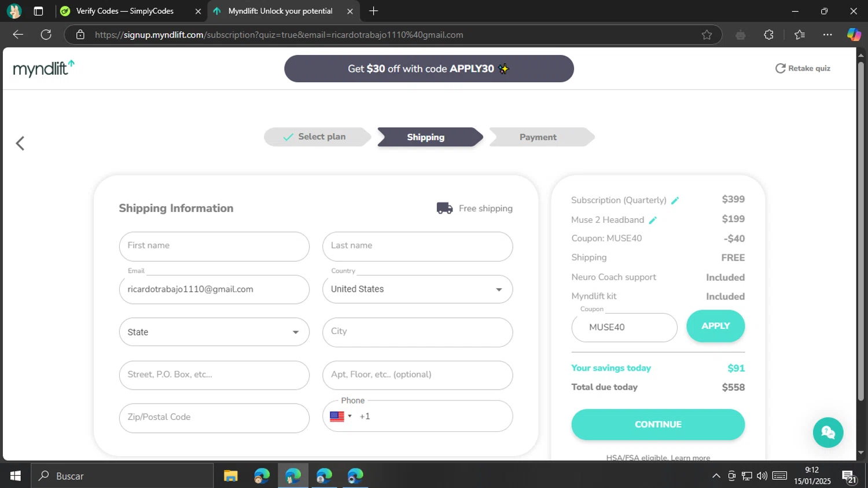Viewport: 868px width, 488px height.
Task: Click the HSA/FSA Learn more link
Action: click(690, 457)
